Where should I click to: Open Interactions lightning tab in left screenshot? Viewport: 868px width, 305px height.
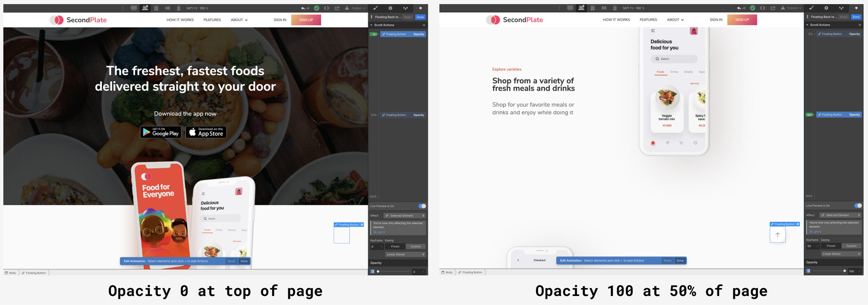420,8
